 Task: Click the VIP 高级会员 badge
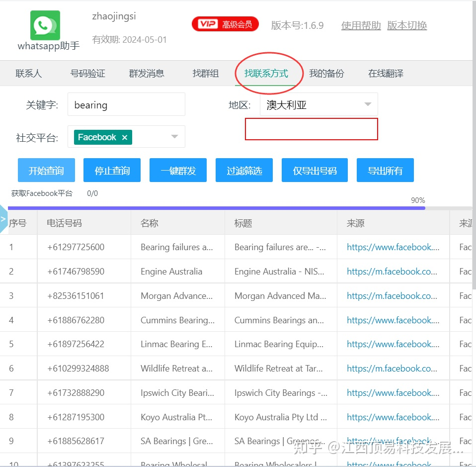coord(225,24)
